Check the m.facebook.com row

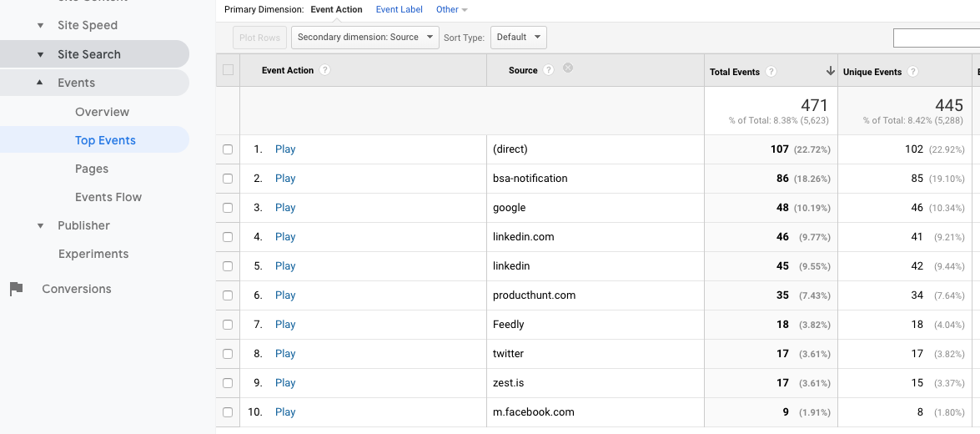[x=228, y=412]
